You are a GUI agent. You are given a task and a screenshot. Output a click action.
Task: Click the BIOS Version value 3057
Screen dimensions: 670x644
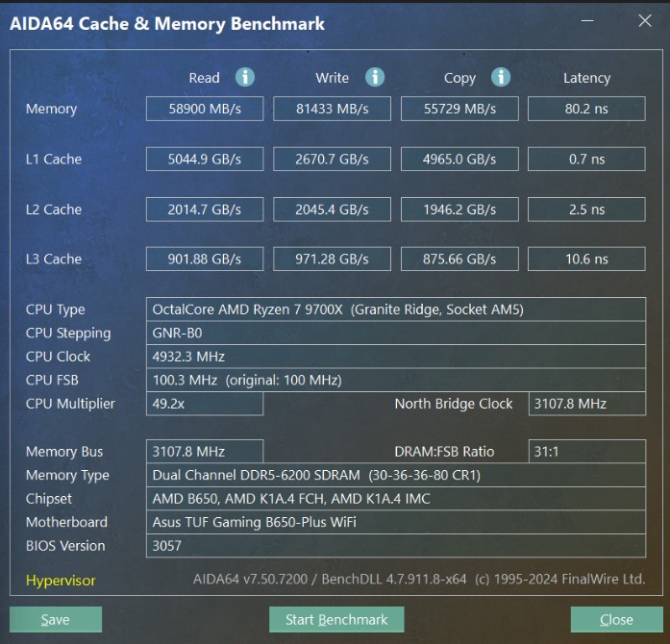(x=396, y=546)
